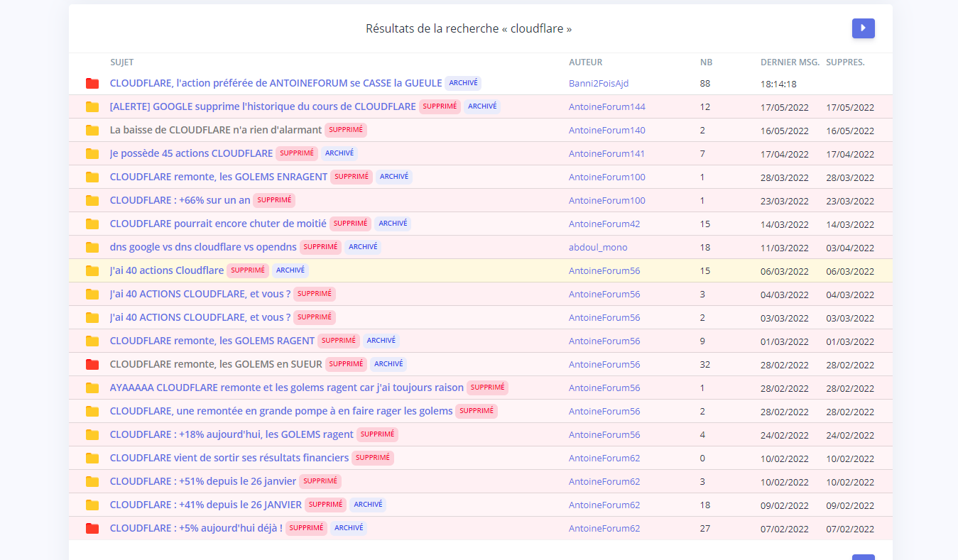Click ARCHIVÉ badge on Banni2FoisAjd topic

pyautogui.click(x=463, y=83)
